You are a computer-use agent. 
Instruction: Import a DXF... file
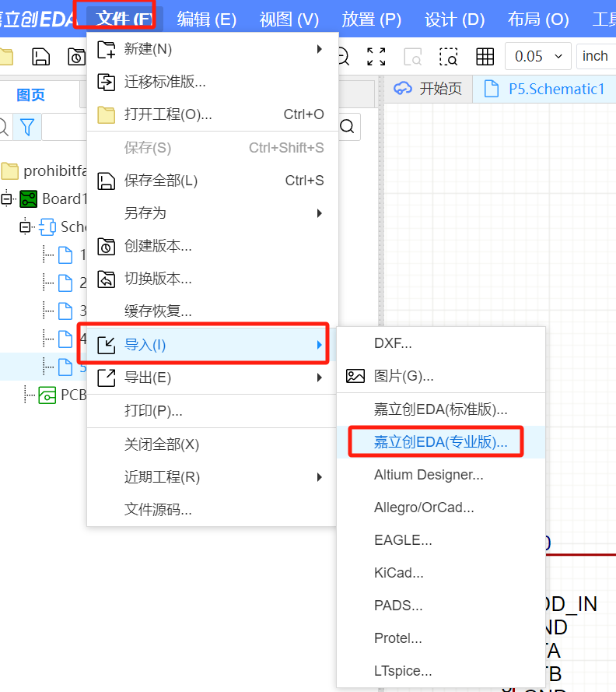click(441, 343)
